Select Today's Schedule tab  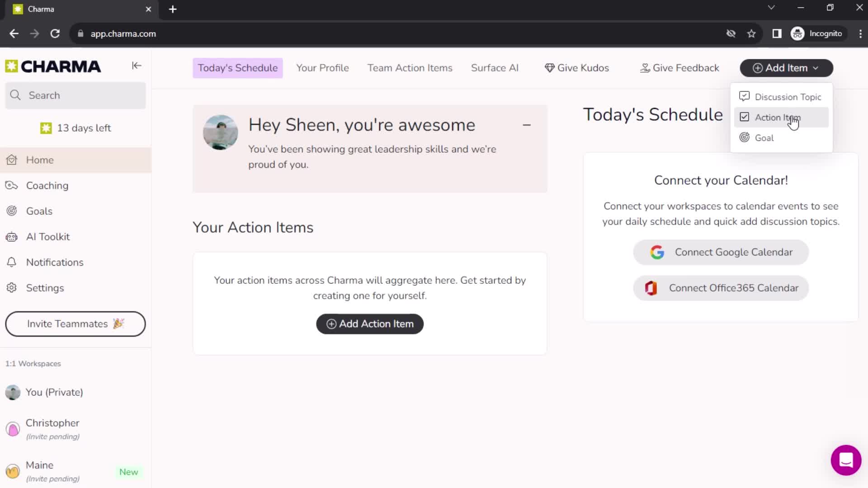[x=238, y=67]
